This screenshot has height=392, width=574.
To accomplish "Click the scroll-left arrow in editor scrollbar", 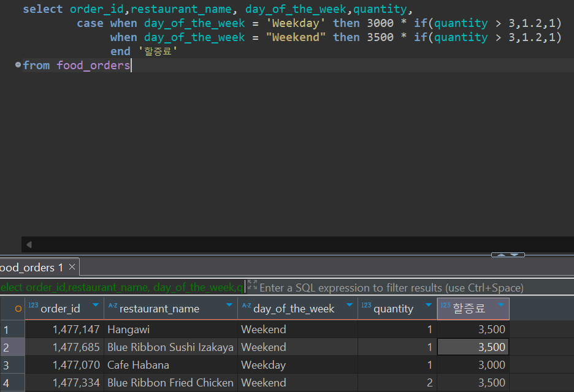I will [29, 244].
